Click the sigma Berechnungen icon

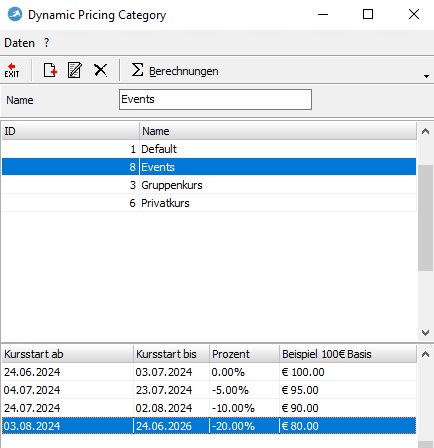tap(137, 70)
